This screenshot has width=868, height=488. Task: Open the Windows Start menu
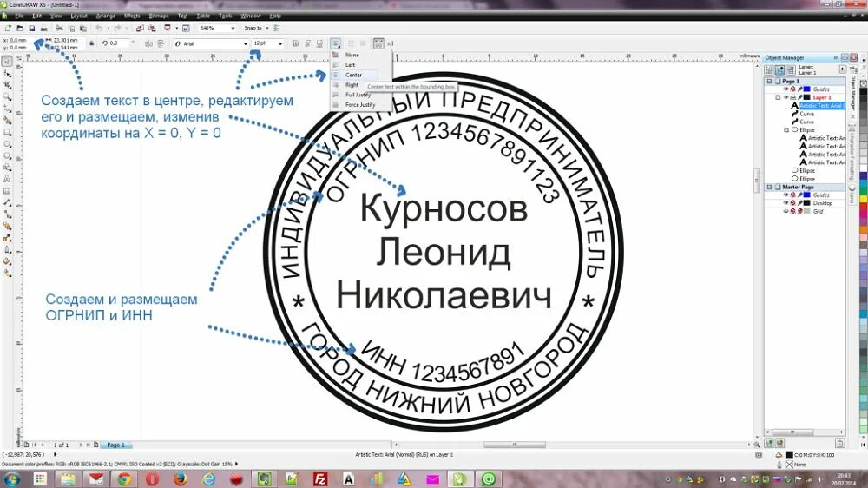(x=11, y=478)
